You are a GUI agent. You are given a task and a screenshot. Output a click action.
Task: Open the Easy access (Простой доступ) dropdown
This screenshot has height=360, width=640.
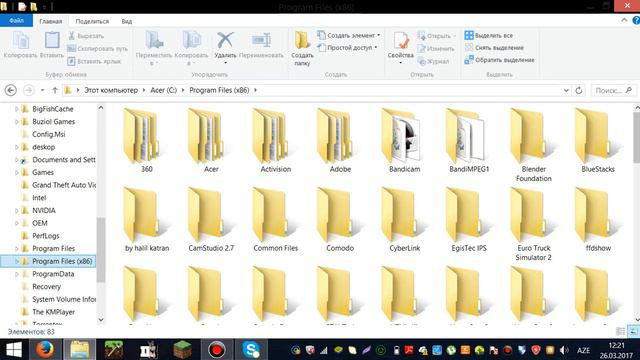(x=347, y=48)
